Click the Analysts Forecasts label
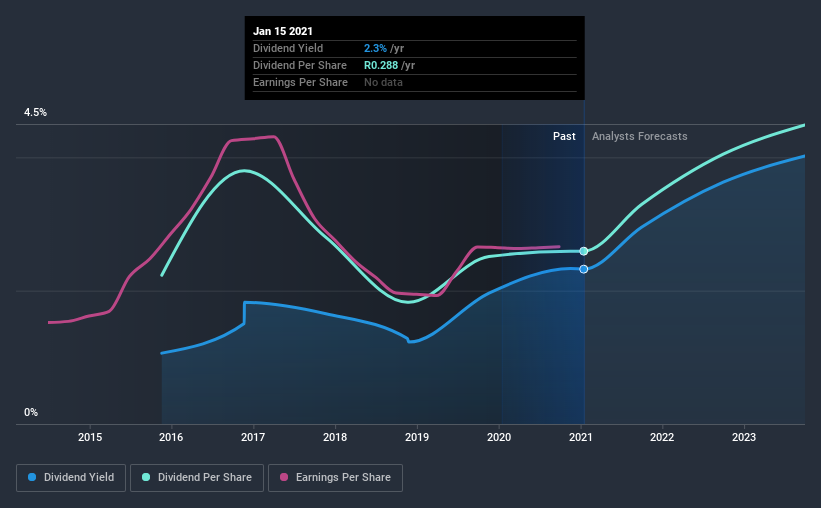 point(639,136)
